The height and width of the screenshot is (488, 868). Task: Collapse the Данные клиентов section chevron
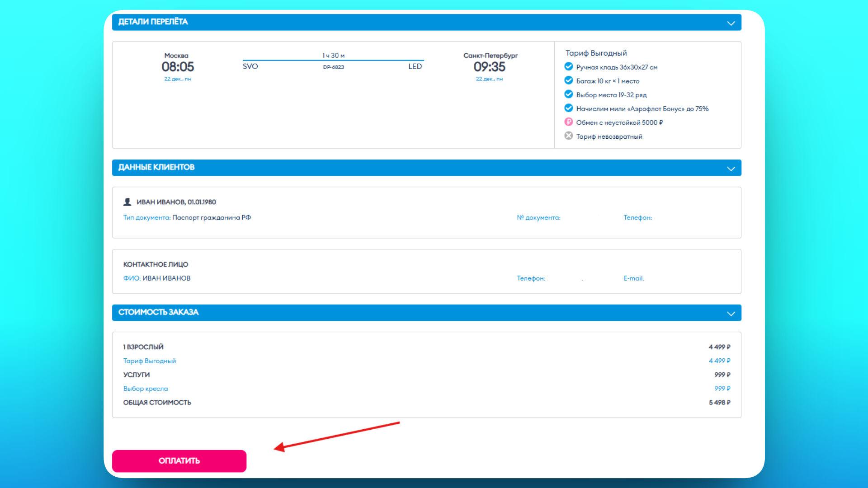pyautogui.click(x=731, y=169)
